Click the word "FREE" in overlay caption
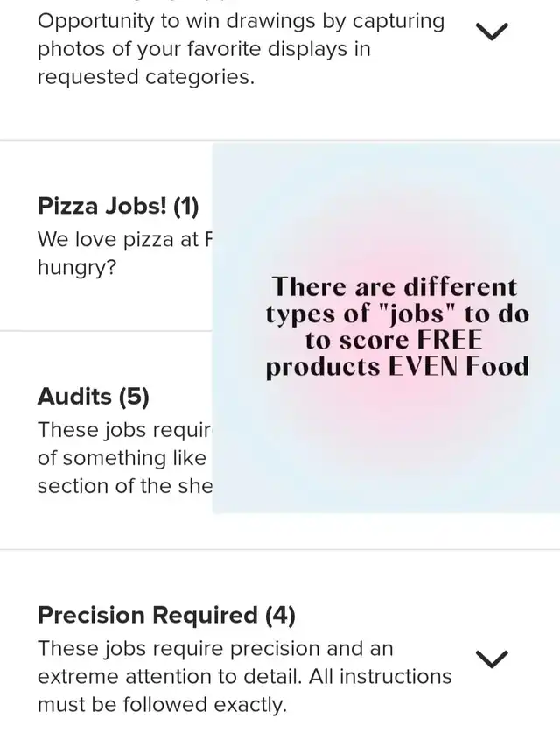This screenshot has height=747, width=560. [450, 340]
